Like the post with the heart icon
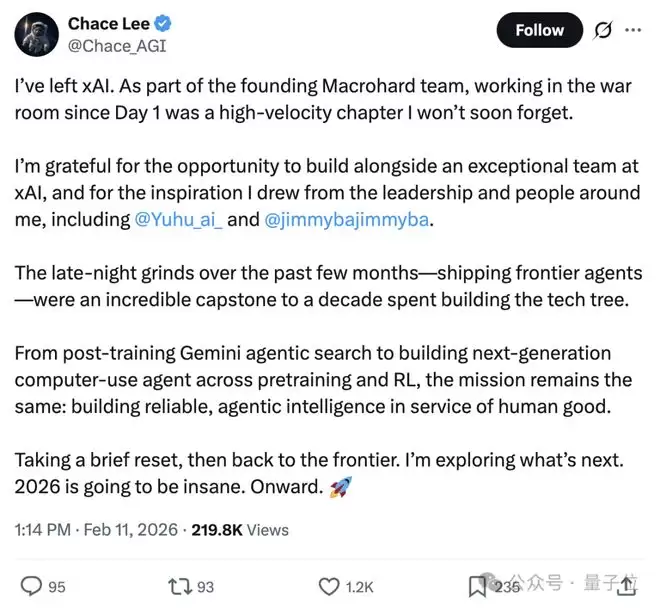Screen dimensions: 660x609 328,586
